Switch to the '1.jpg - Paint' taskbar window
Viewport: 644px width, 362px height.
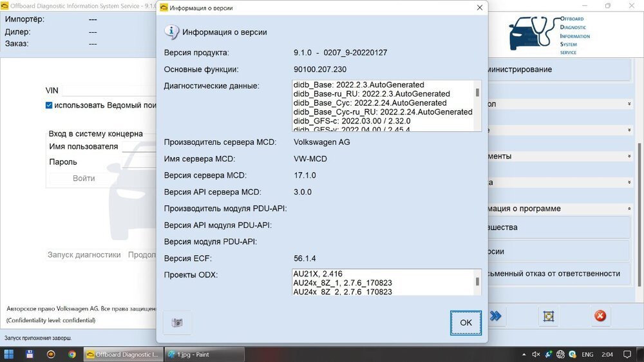(204, 354)
